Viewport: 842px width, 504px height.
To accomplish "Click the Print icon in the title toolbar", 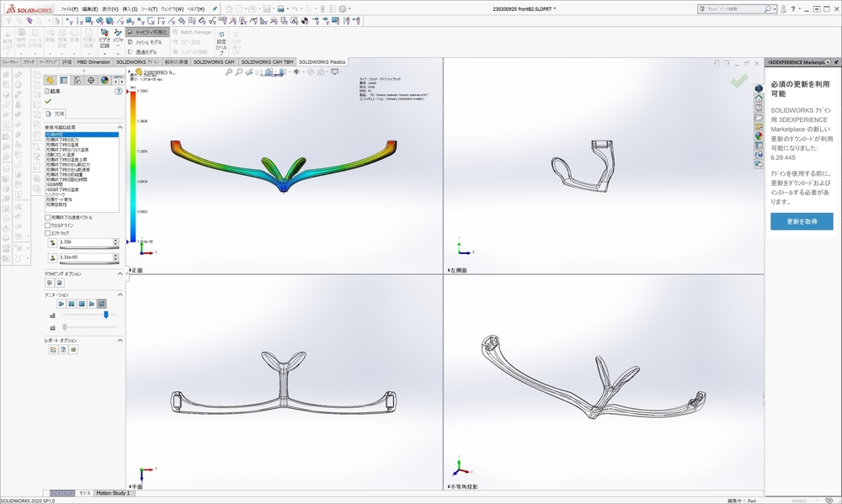I will 280,8.
